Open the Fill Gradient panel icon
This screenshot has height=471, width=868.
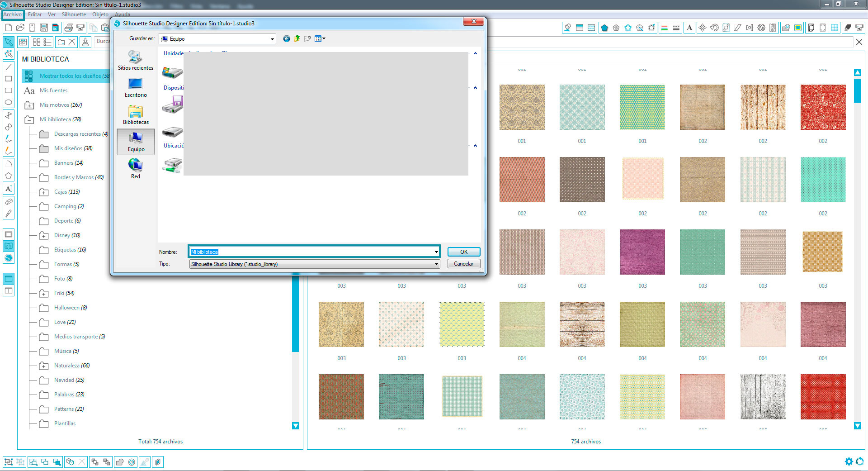(580, 28)
